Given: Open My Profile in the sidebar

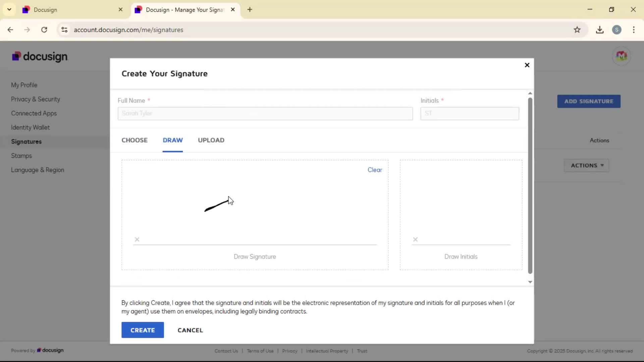Looking at the screenshot, I should (x=24, y=85).
